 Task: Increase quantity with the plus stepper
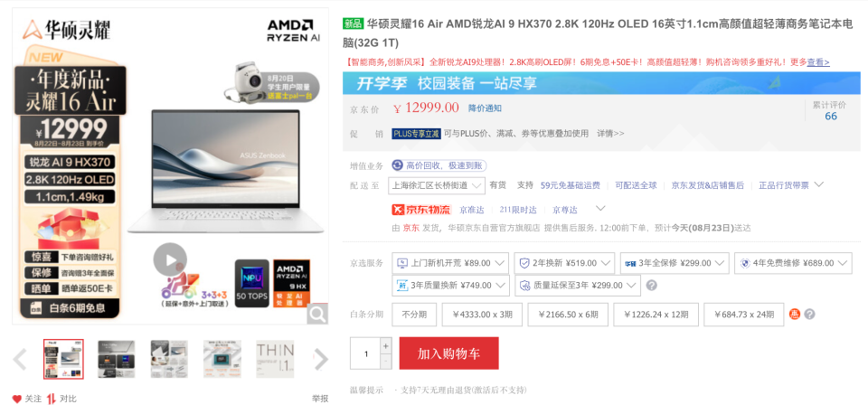tap(386, 345)
